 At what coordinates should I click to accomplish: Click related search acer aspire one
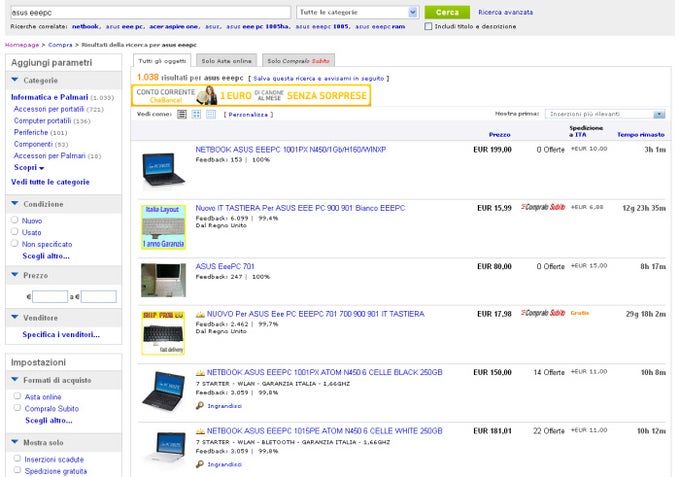[173, 26]
